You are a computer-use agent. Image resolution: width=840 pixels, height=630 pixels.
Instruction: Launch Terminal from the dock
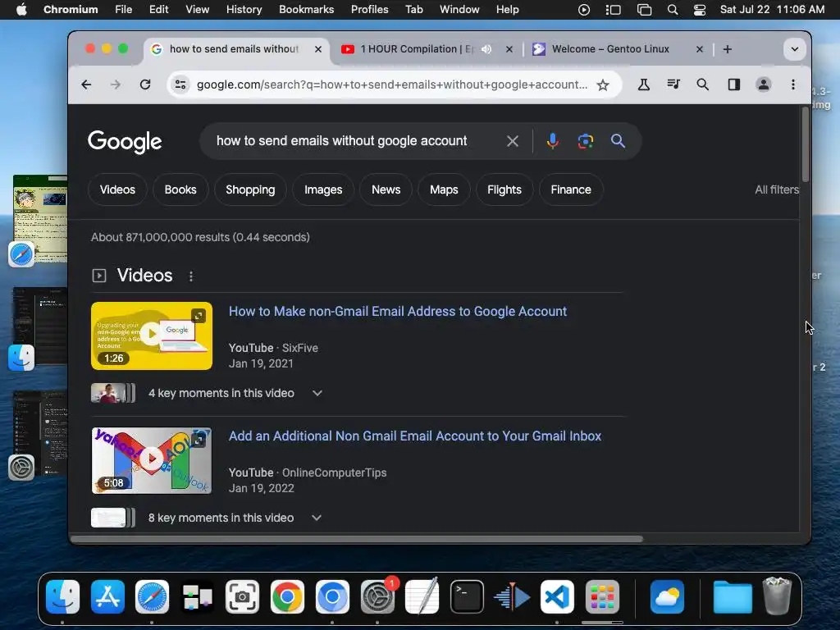point(467,597)
